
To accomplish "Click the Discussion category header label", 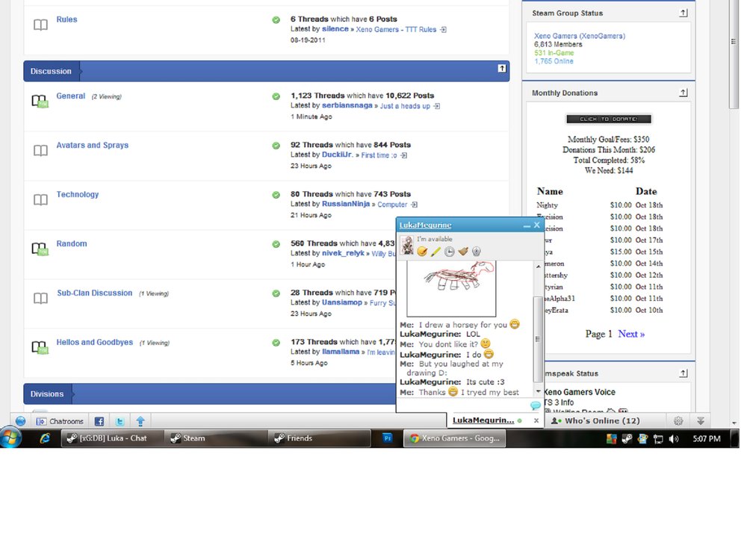I will click(x=51, y=71).
